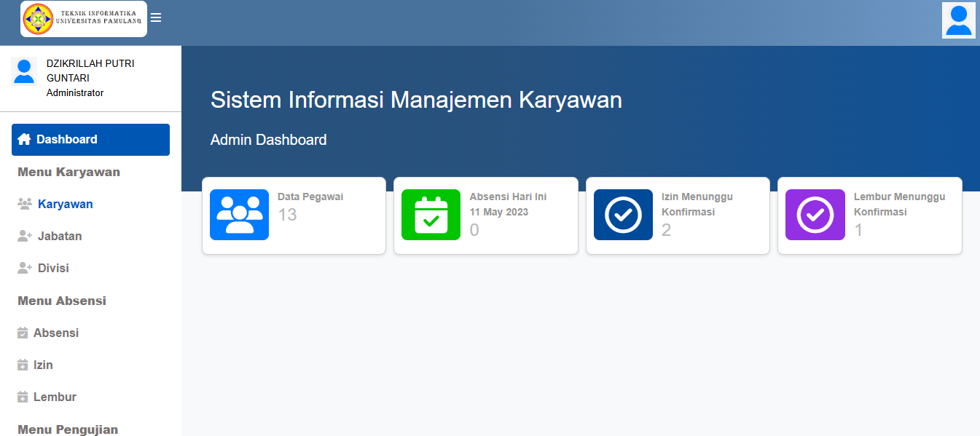
Task: Go to the Divisi page
Action: click(53, 268)
